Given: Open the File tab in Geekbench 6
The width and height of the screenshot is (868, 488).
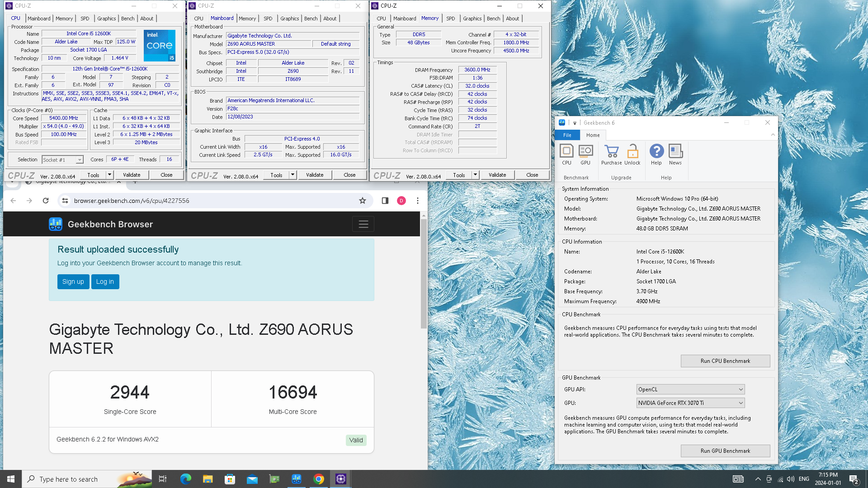Looking at the screenshot, I should coord(567,135).
